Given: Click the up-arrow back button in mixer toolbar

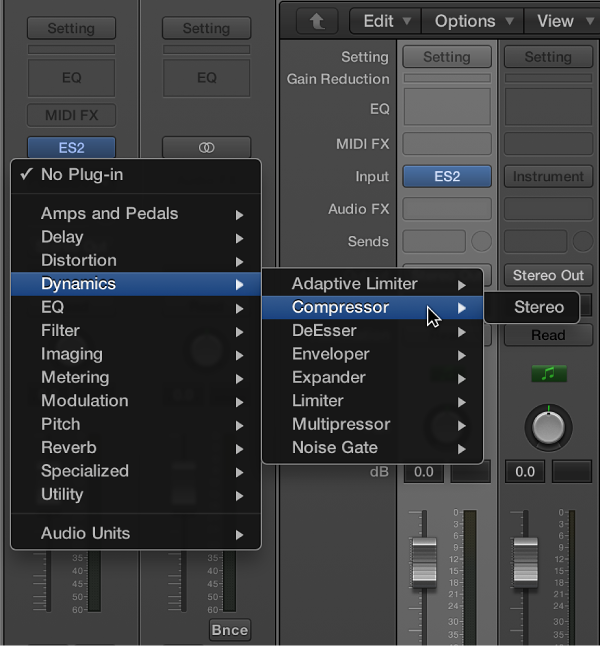Looking at the screenshot, I should tap(317, 21).
